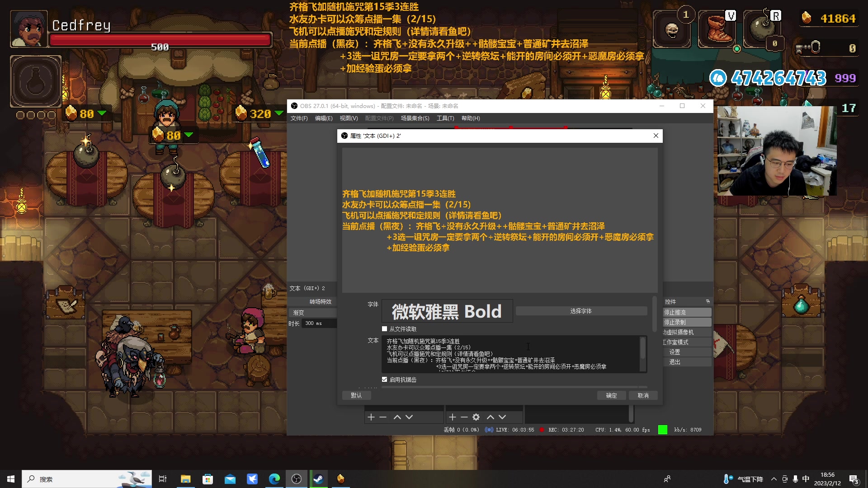
Task: Pop out the controls dock icon
Action: coord(708,301)
